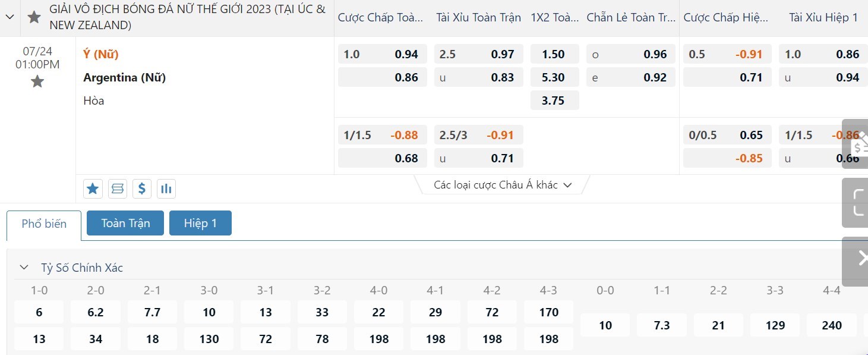Open the Argentina (Nữ) team name
Image resolution: width=868 pixels, height=355 pixels.
pyautogui.click(x=124, y=77)
